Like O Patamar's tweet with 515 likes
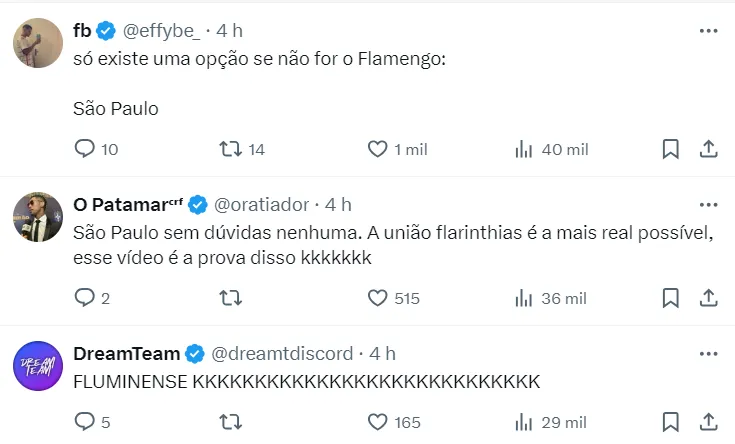This screenshot has height=444, width=735. (x=377, y=297)
